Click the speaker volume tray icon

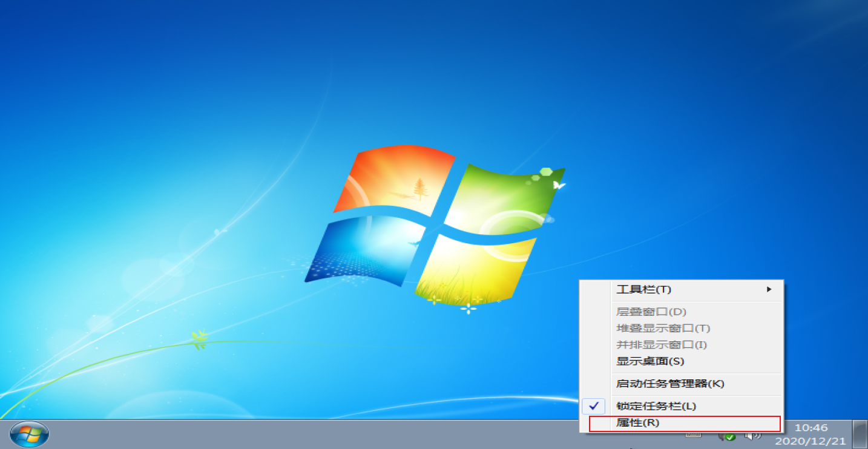752,435
